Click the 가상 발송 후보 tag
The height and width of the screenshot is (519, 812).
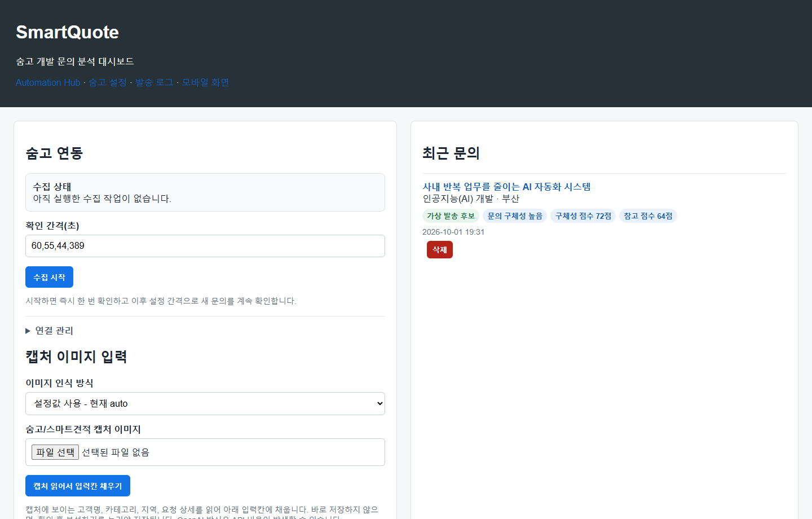[x=451, y=216]
